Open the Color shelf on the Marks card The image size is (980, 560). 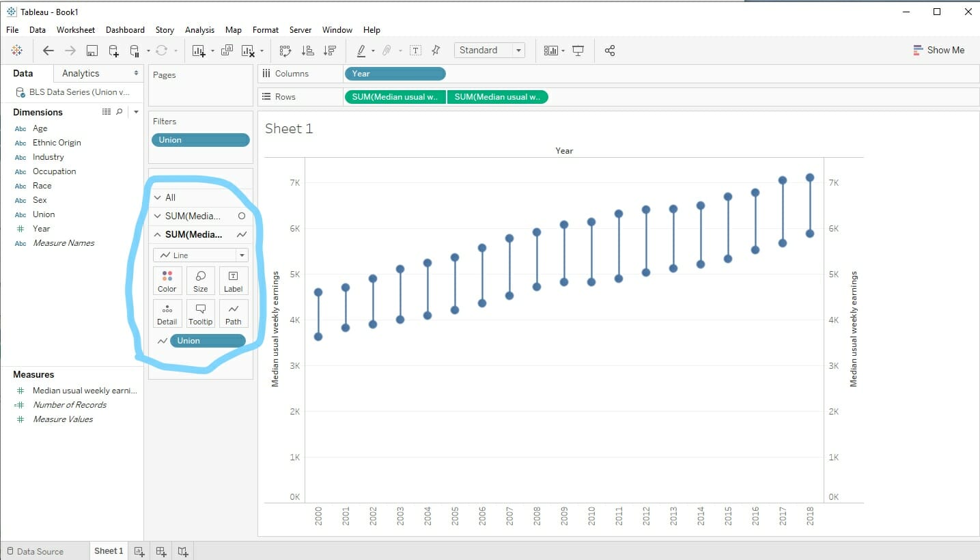[x=167, y=280]
